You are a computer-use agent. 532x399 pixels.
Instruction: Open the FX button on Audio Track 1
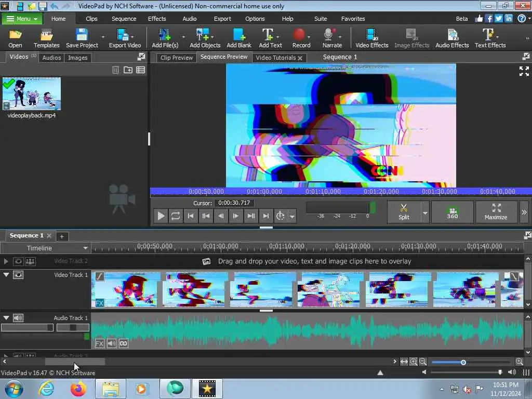pos(99,344)
